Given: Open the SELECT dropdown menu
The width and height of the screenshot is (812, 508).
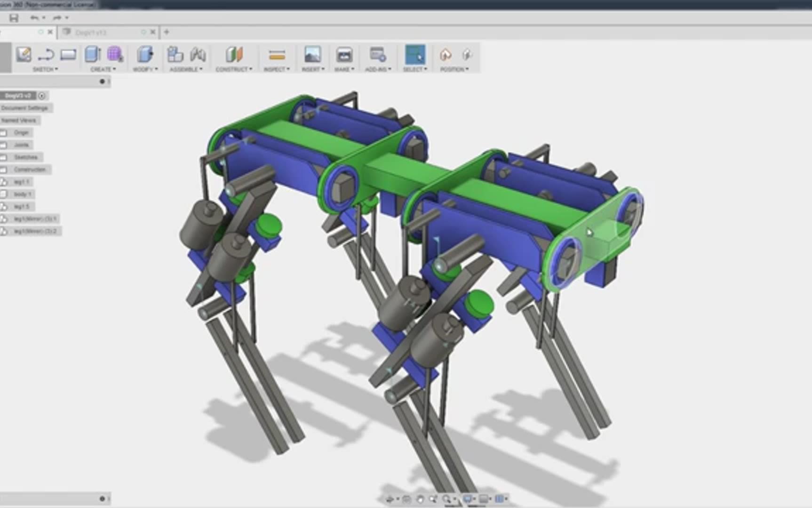Looking at the screenshot, I should coord(415,69).
